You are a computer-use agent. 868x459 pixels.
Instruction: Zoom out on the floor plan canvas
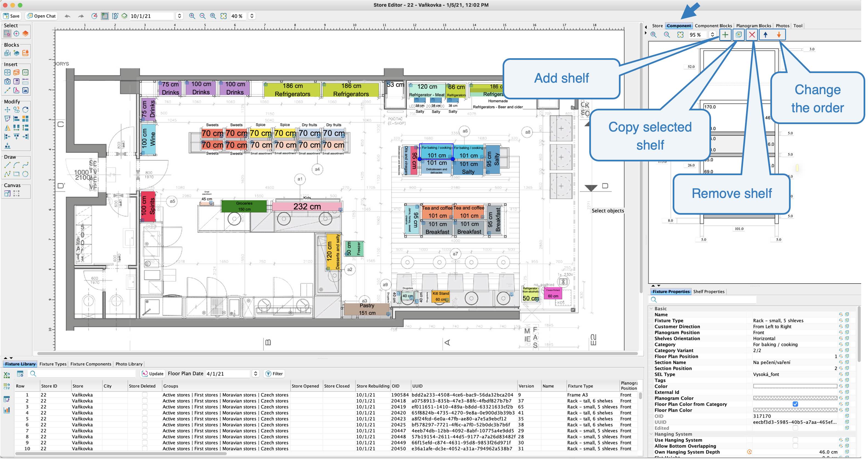[202, 16]
